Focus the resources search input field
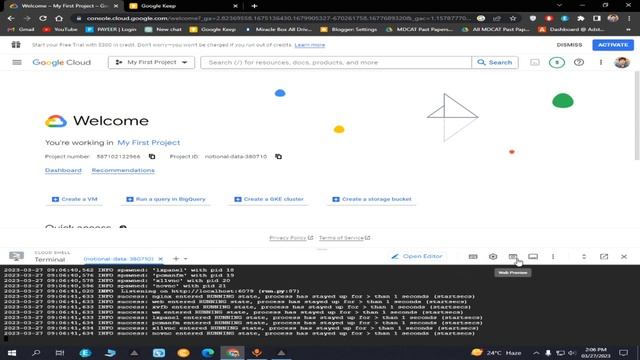The width and height of the screenshot is (640, 360). [x=336, y=62]
